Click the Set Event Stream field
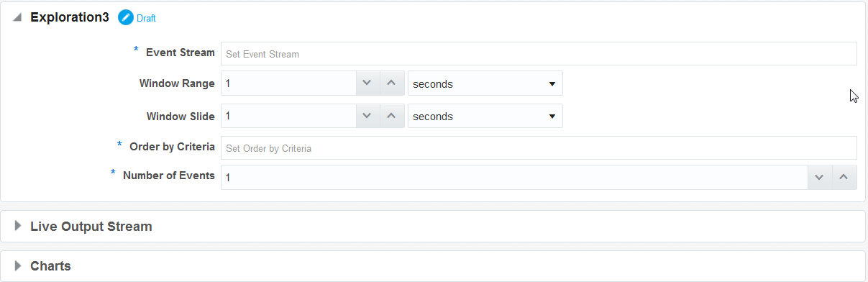 pyautogui.click(x=539, y=54)
